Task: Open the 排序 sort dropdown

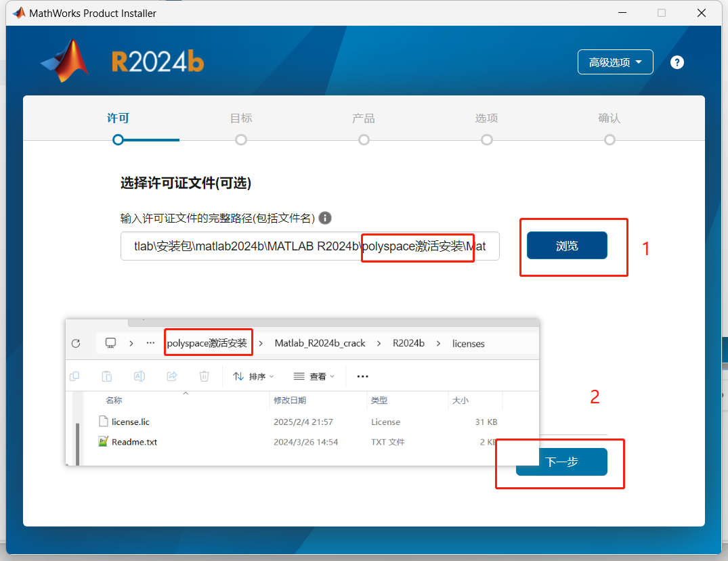Action: point(253,376)
